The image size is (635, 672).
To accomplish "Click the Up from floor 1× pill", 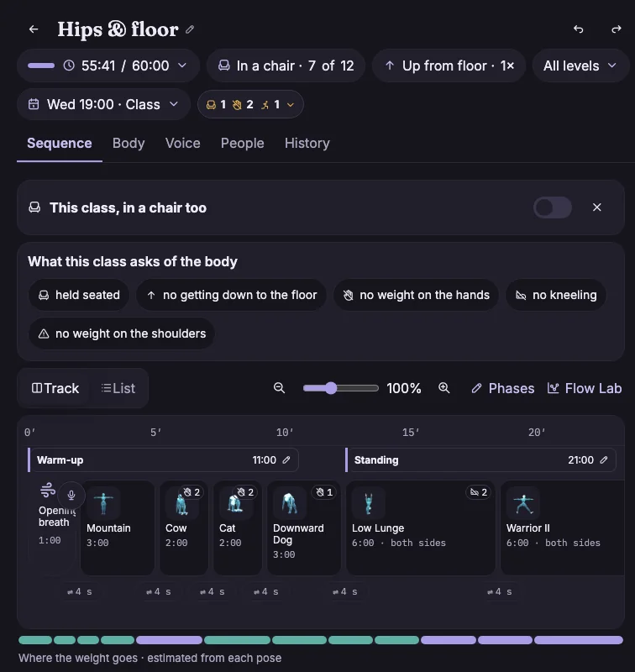I will pos(449,66).
